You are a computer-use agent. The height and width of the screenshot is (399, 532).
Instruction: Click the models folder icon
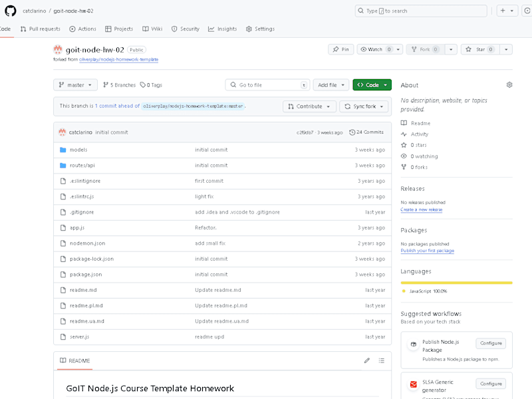tap(63, 150)
